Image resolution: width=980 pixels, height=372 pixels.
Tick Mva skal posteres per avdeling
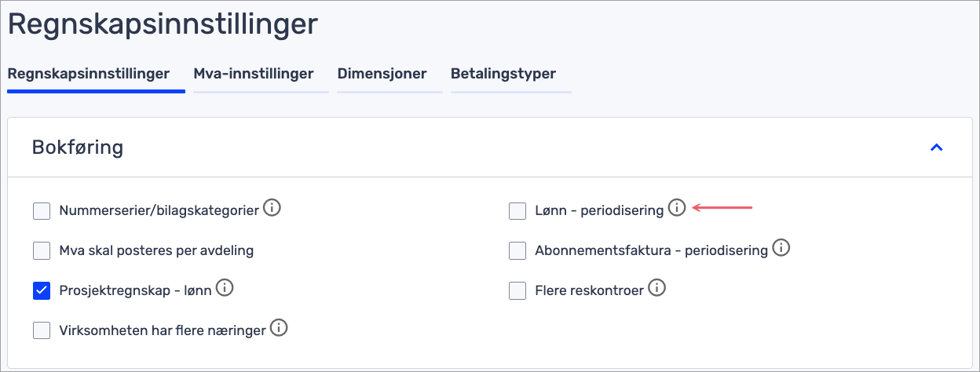pyautogui.click(x=42, y=251)
